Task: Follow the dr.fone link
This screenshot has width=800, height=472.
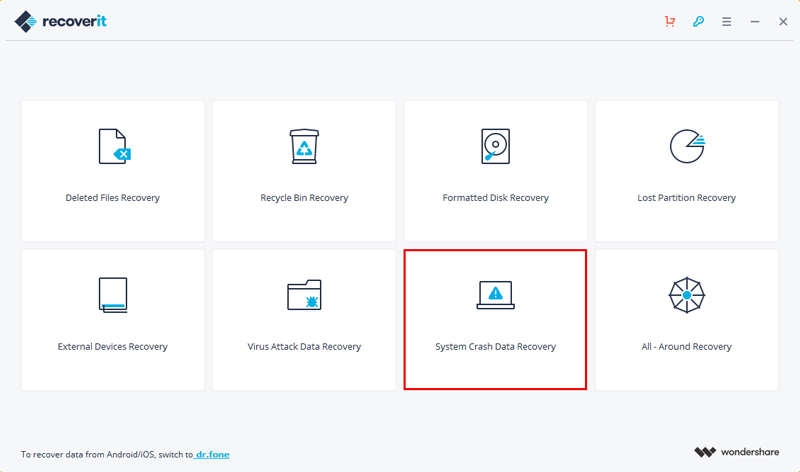Action: click(x=212, y=454)
